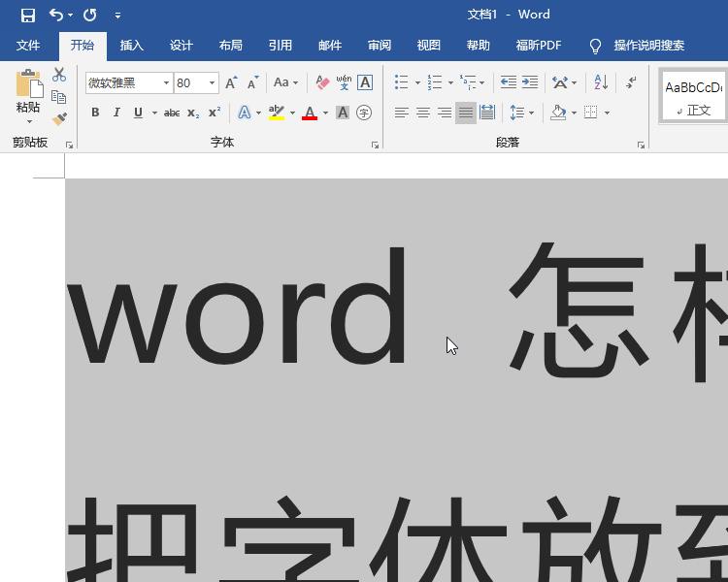The width and height of the screenshot is (728, 582).
Task: Open the undo history dropdown arrow
Action: point(70,16)
